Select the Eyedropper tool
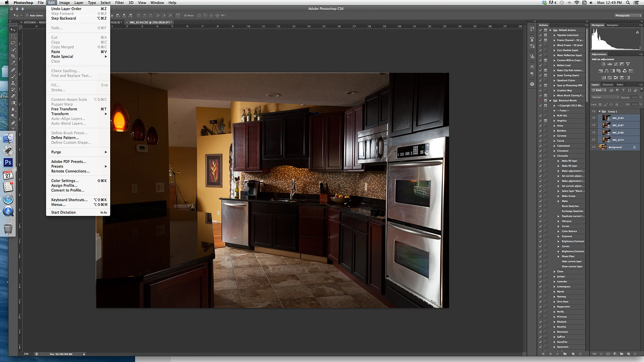644x362 pixels. click(x=13, y=63)
